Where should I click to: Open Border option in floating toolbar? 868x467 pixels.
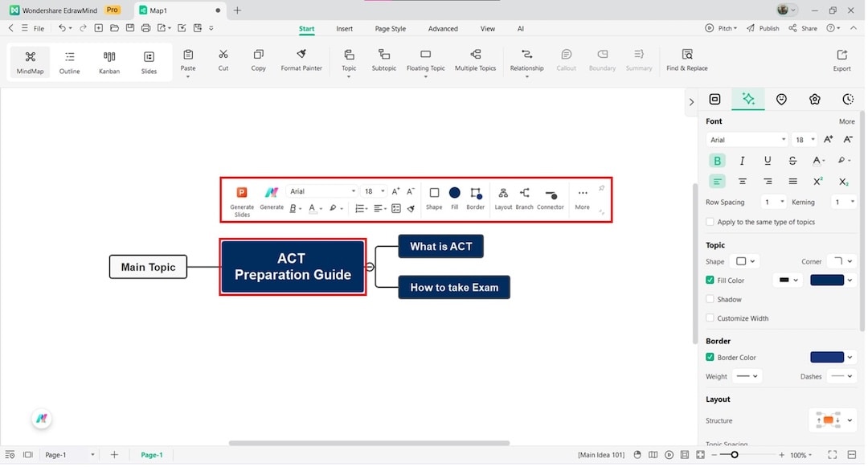[476, 198]
